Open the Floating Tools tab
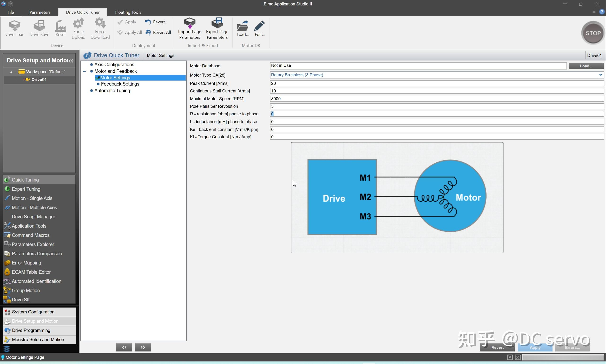The height and width of the screenshot is (364, 606). coord(128,12)
